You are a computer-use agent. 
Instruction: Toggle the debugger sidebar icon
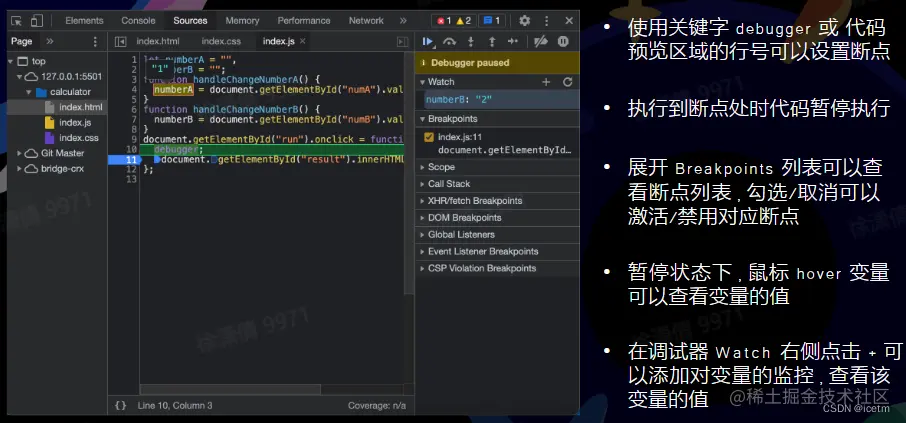click(x=402, y=42)
